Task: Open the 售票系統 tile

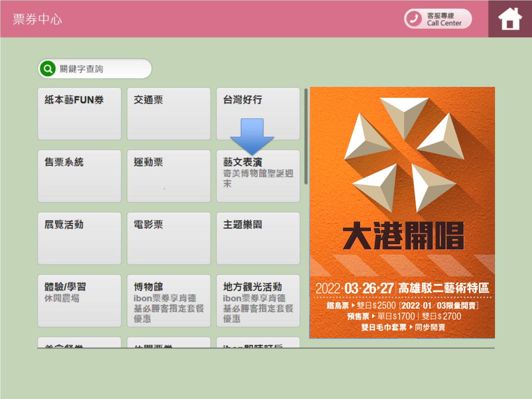Action: 80,176
